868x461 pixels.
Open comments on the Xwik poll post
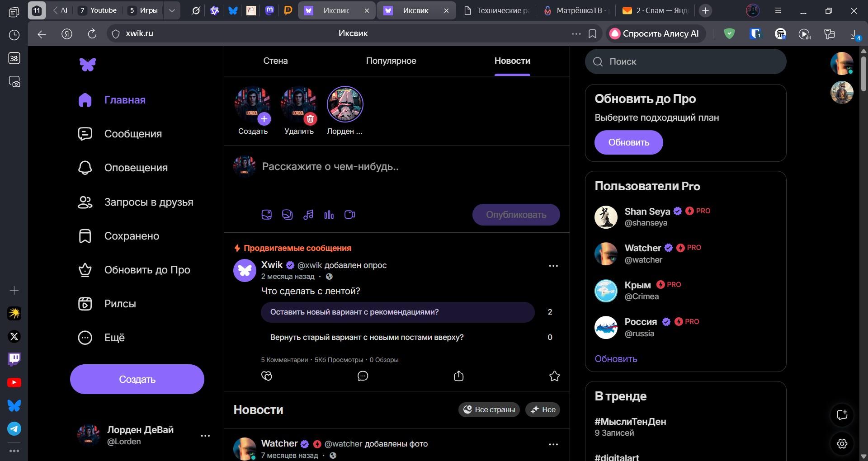click(x=363, y=376)
